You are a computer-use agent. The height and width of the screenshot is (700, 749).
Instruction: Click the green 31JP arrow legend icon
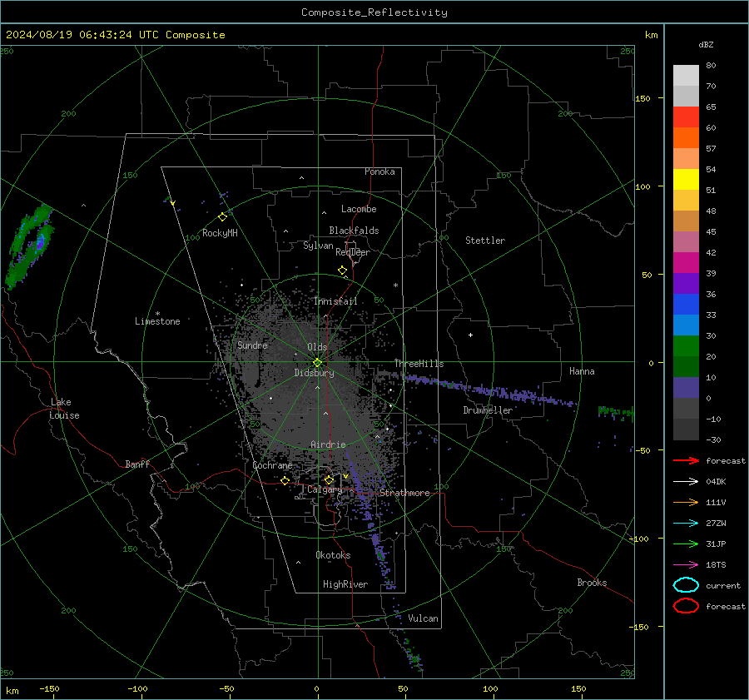pyautogui.click(x=686, y=544)
